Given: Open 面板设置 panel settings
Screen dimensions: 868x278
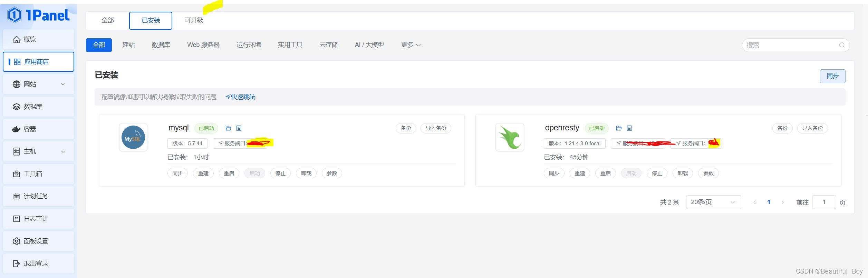Looking at the screenshot, I should (38, 241).
